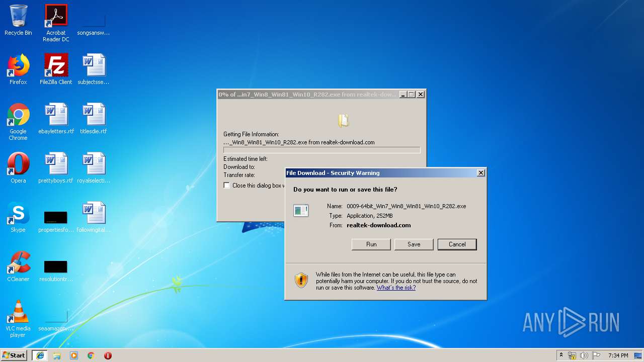Click Show Desktop button at taskbar end
This screenshot has width=644, height=362.
[x=639, y=355]
